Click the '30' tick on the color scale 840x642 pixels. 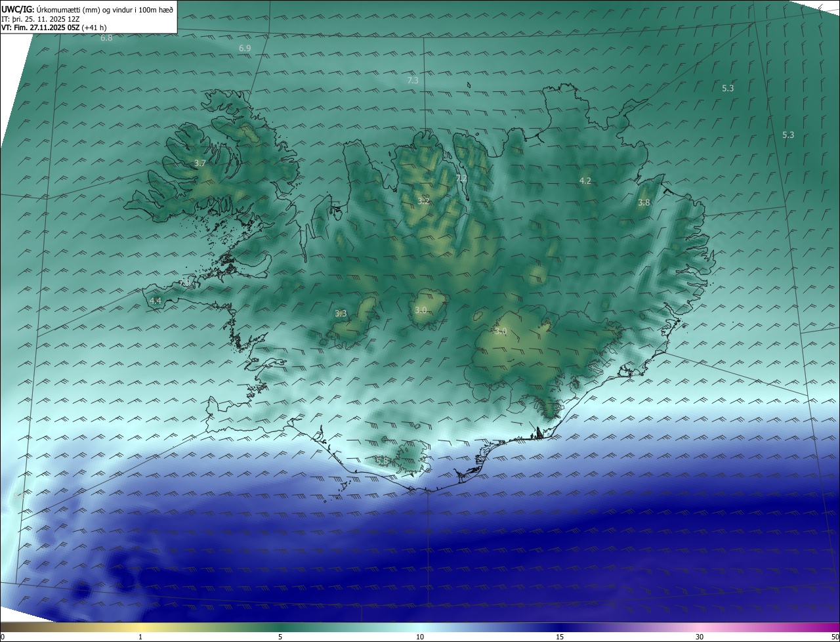pos(700,637)
